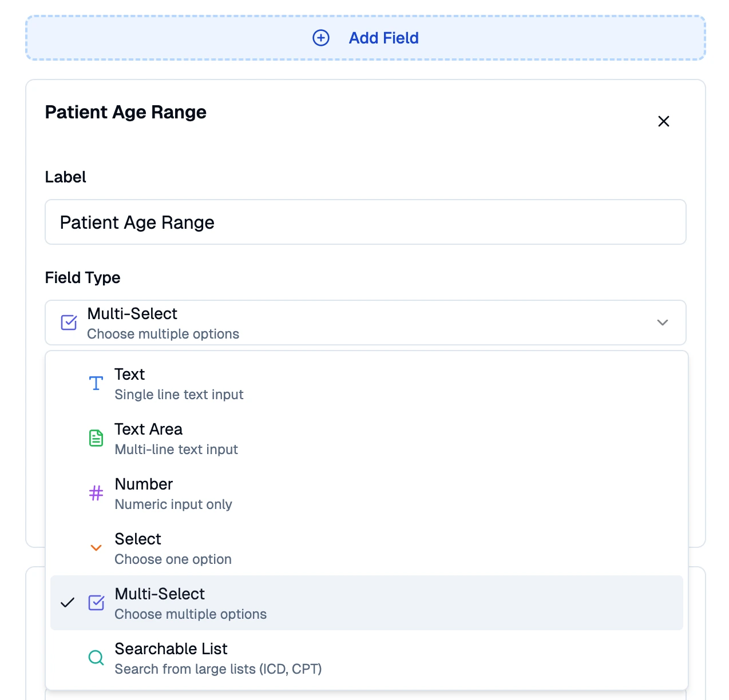This screenshot has height=700, width=729.
Task: Click the Label input with Patient Age Range
Action: click(x=366, y=222)
